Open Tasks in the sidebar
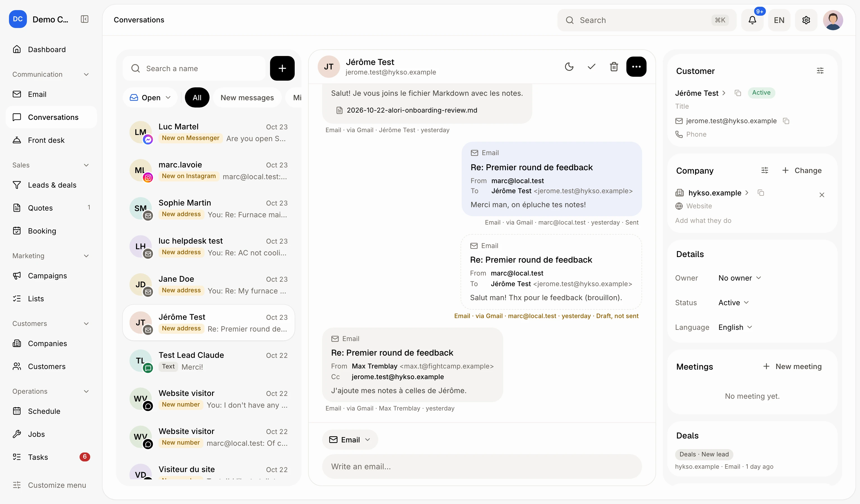 [x=51, y=457]
